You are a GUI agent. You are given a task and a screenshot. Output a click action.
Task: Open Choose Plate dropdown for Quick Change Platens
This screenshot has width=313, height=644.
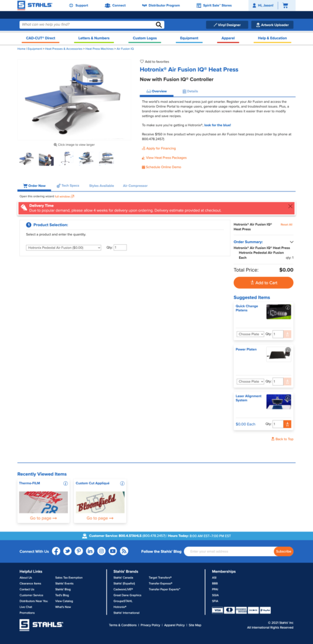click(250, 334)
